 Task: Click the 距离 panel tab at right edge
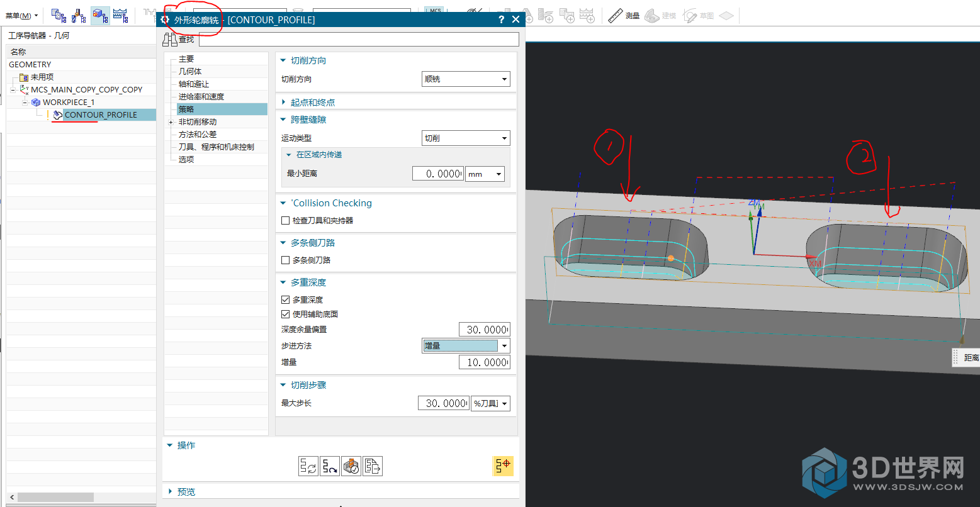(966, 357)
